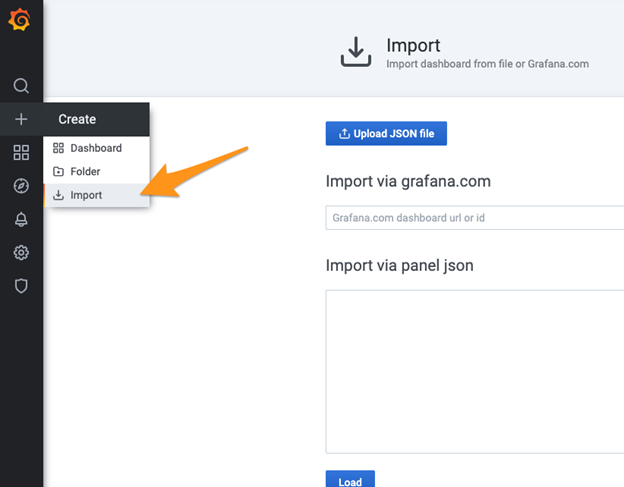The width and height of the screenshot is (624, 487).
Task: Click the Create menu header
Action: 77,119
